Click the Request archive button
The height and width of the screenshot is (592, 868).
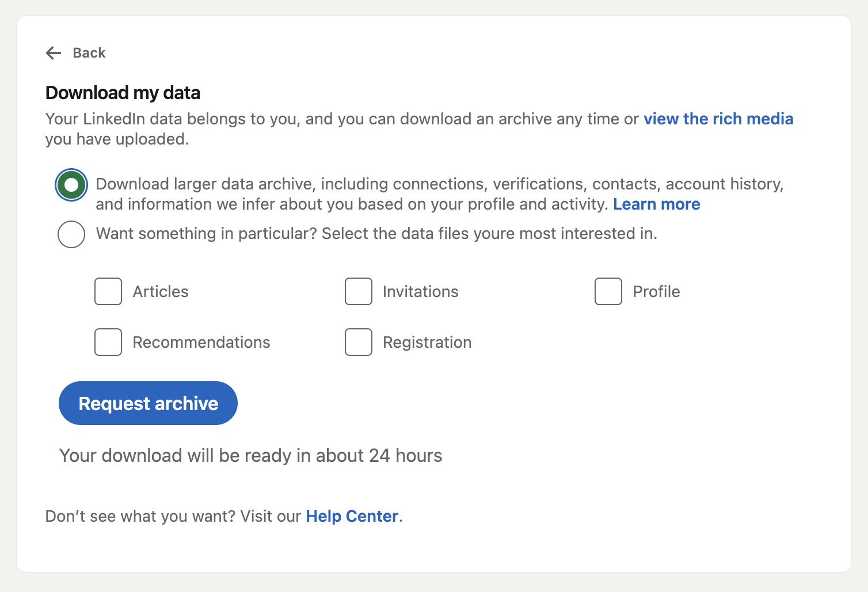tap(148, 403)
